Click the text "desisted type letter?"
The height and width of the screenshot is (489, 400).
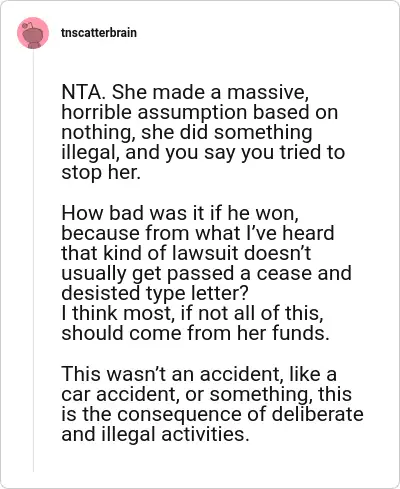click(155, 293)
